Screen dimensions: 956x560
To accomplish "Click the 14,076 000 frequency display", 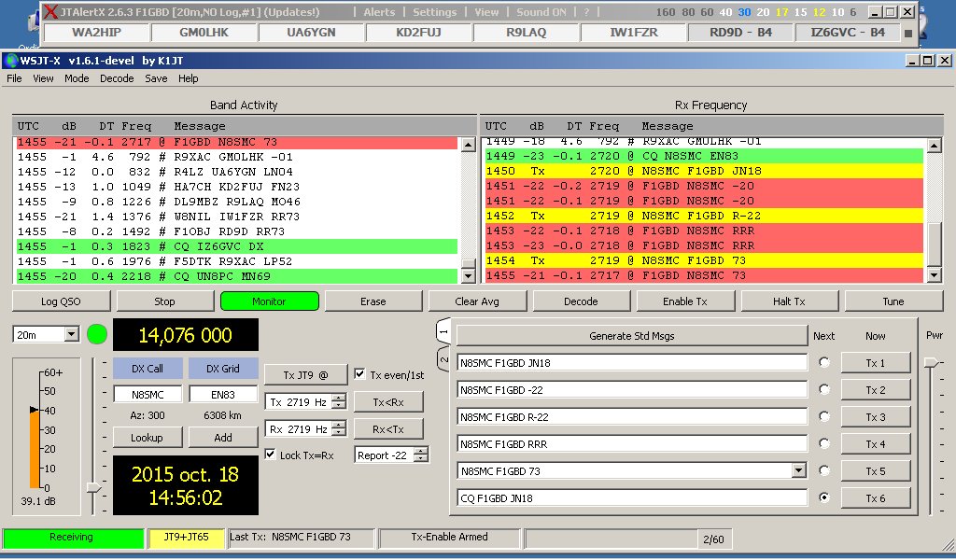I will (x=186, y=334).
